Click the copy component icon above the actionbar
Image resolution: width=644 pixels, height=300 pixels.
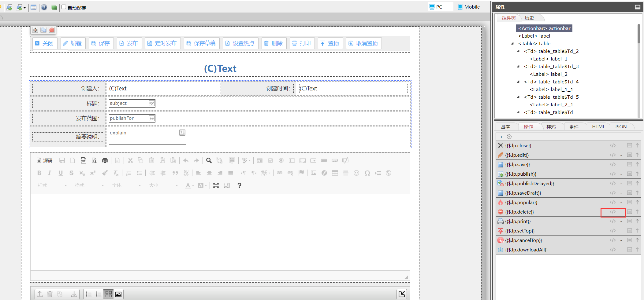pos(43,30)
